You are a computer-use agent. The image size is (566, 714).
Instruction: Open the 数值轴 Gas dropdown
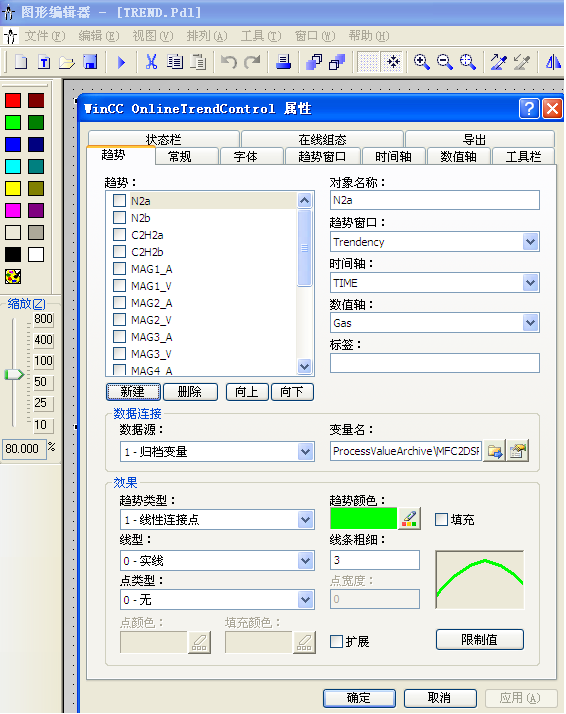tap(530, 323)
